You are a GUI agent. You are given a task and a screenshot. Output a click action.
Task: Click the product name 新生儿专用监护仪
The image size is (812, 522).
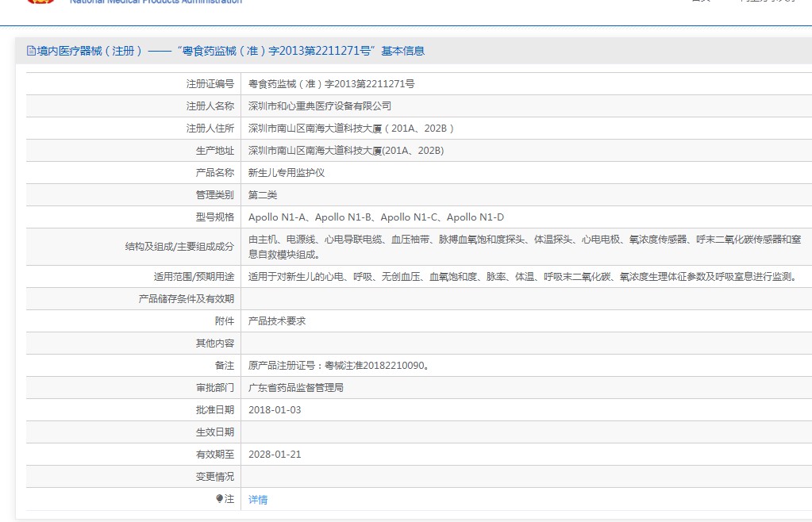[287, 173]
